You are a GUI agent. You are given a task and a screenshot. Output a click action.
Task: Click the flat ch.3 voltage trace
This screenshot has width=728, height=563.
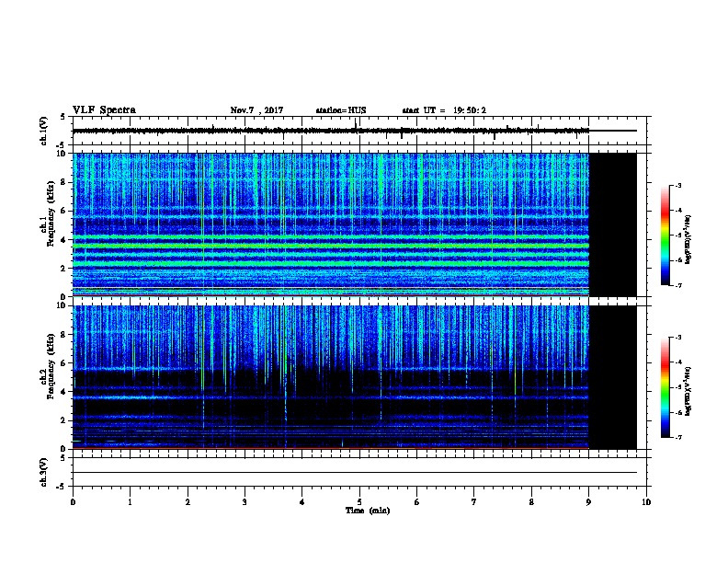[x=355, y=473]
